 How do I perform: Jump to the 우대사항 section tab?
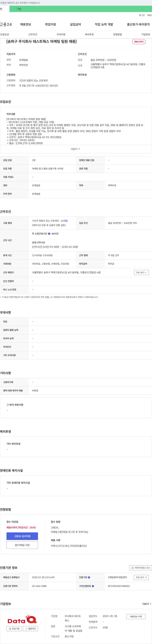[x=61, y=35]
